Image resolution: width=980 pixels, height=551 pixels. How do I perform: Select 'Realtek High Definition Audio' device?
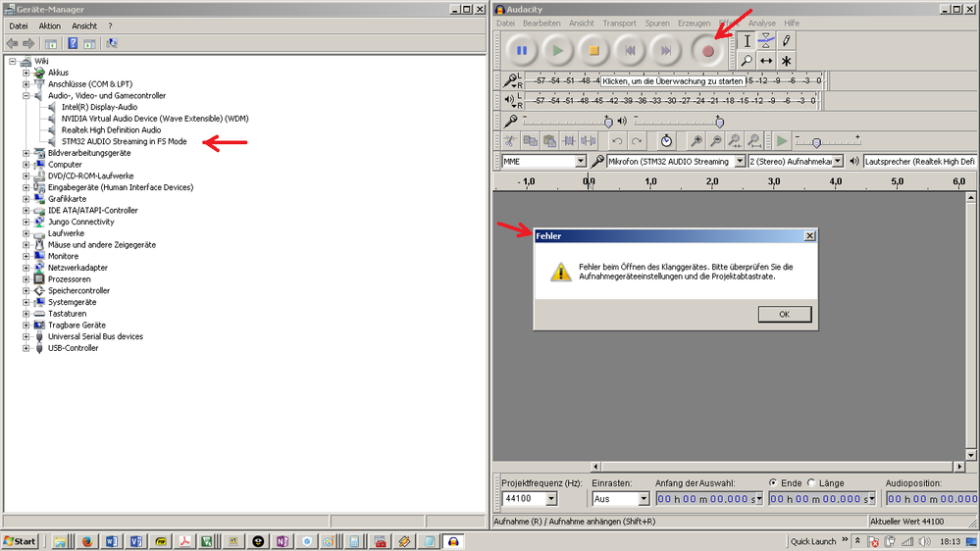[x=111, y=130]
